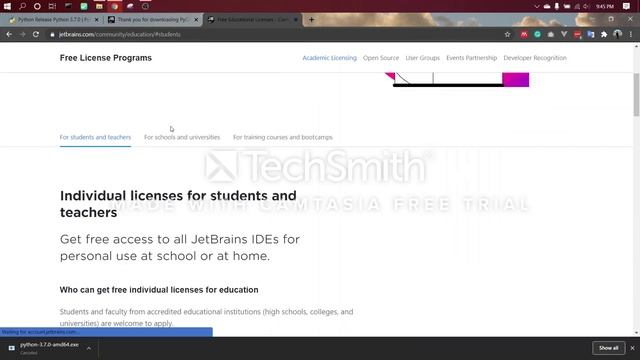
Task: Select For schools and universities tab
Action: tap(182, 137)
